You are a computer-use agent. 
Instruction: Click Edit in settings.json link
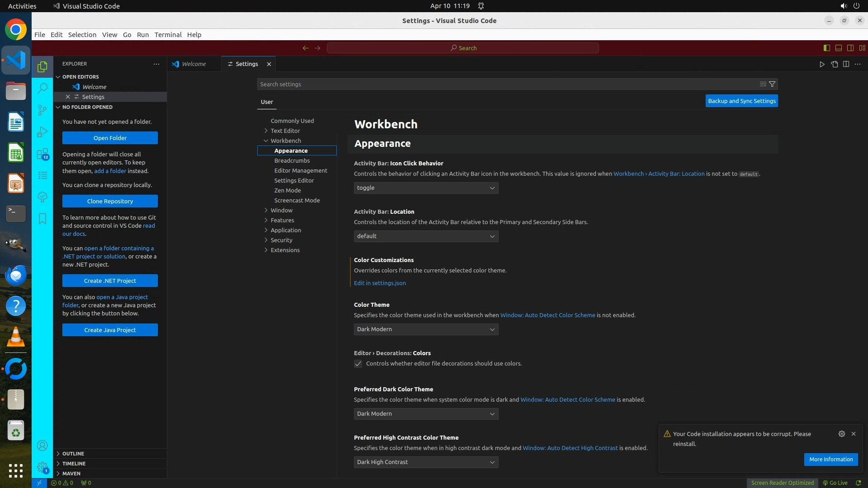pyautogui.click(x=380, y=283)
